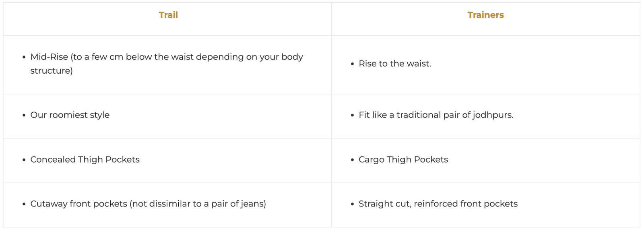Click the Trainers column header
Viewport: 644px width, 231px height.
point(485,15)
